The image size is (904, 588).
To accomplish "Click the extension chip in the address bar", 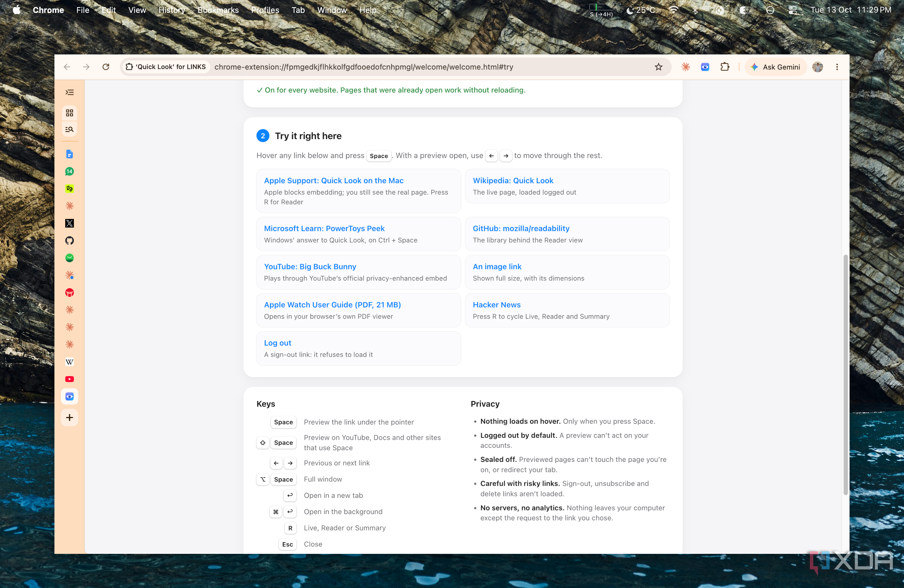I will coord(166,67).
